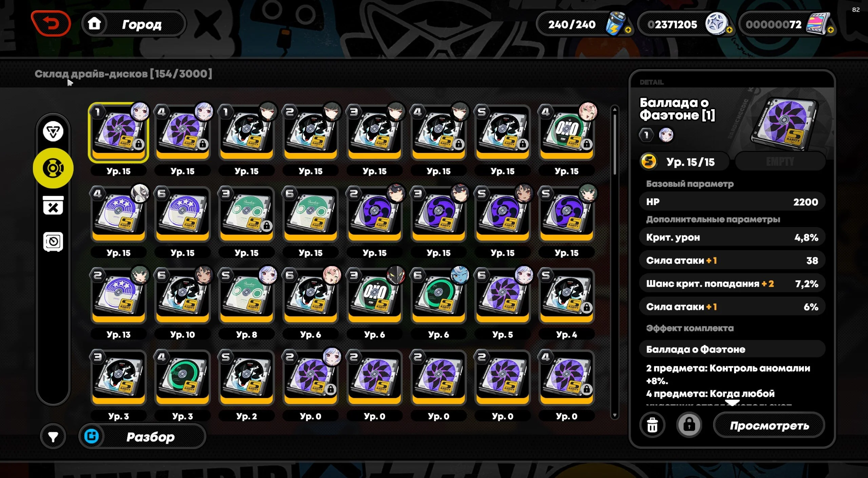Toggle the lock on selected disc
Viewport: 868px width, 478px height.
click(689, 425)
